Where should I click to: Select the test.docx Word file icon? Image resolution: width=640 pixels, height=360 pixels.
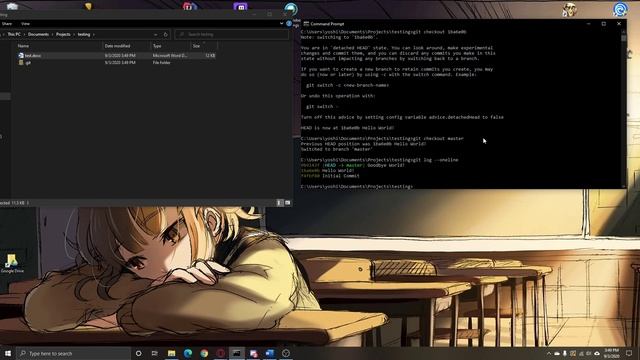coord(21,56)
